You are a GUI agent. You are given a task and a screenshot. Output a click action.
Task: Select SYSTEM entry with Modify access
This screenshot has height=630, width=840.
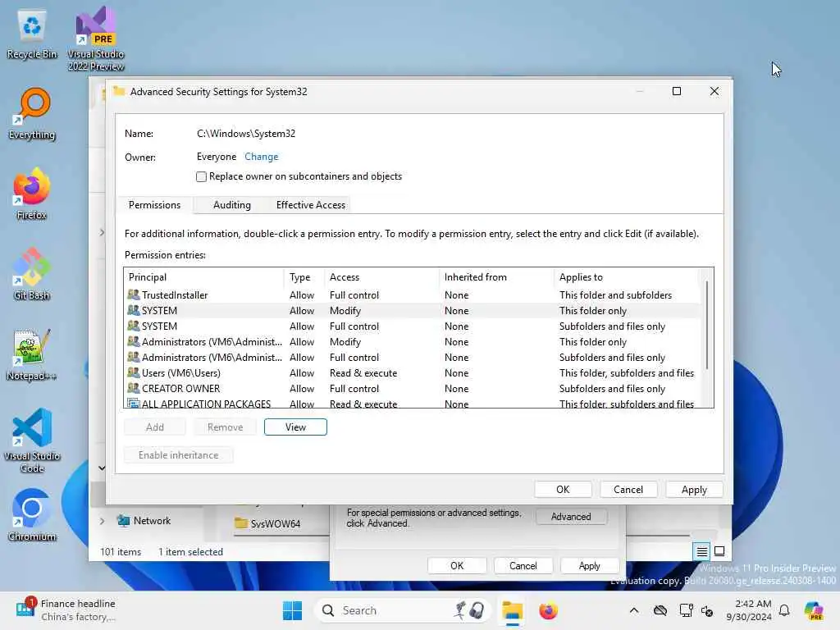413,311
